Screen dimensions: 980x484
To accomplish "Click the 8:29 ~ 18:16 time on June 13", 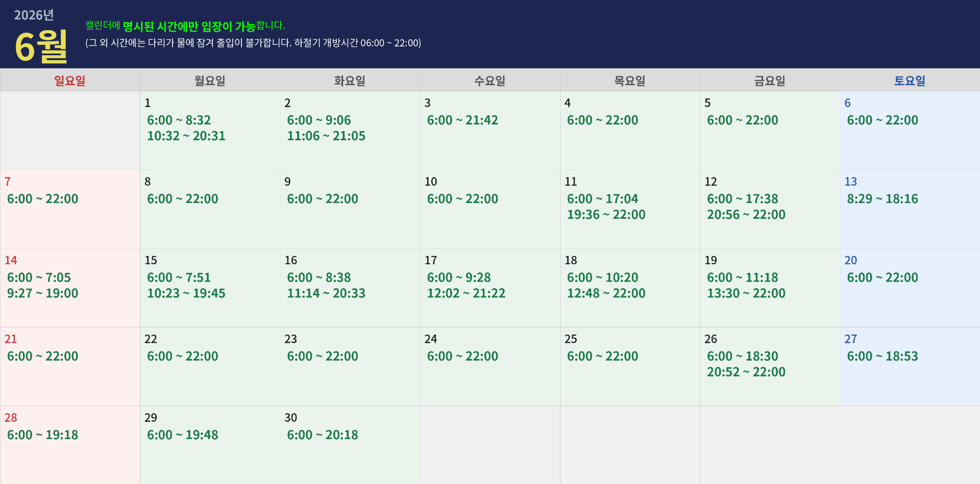I will click(x=882, y=199).
